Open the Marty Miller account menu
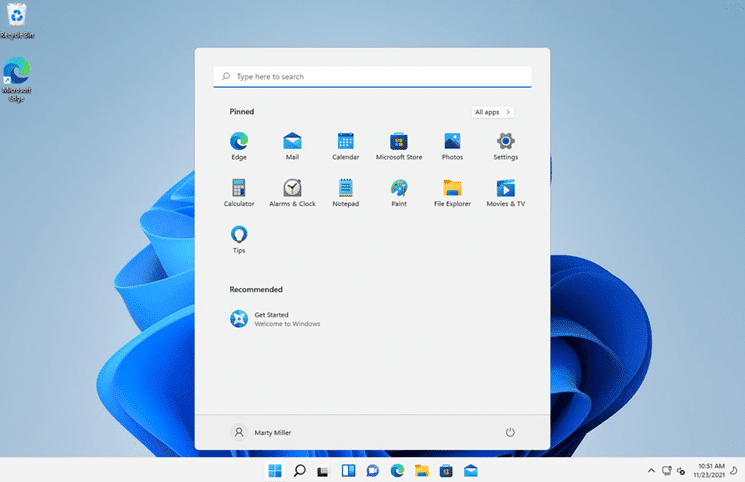Viewport: 745px width, 482px height. tap(262, 432)
